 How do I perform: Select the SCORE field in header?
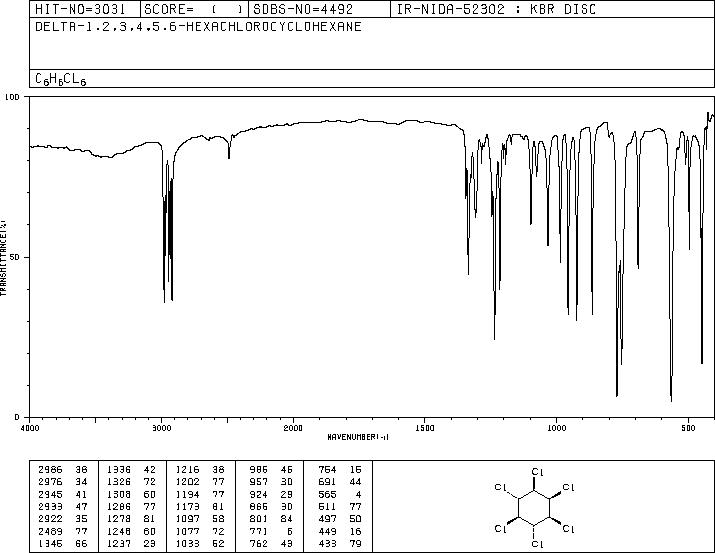194,9
